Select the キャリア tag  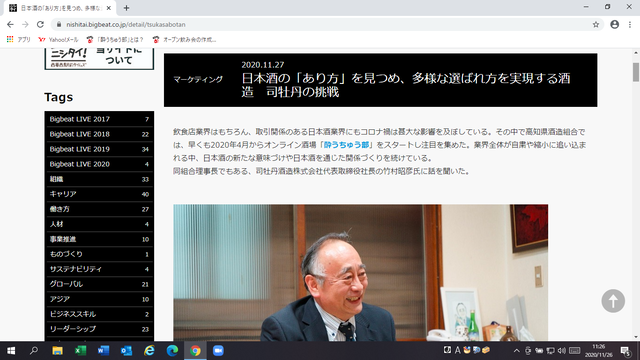click(x=99, y=194)
